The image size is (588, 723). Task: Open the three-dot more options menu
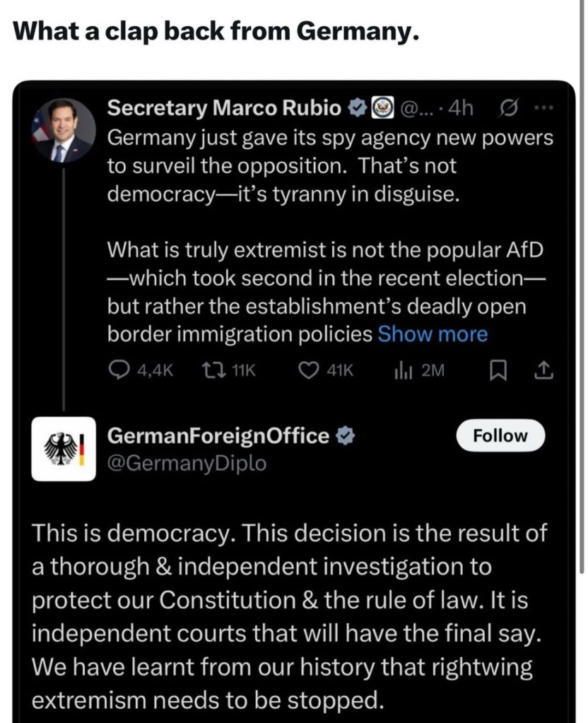pyautogui.click(x=542, y=109)
